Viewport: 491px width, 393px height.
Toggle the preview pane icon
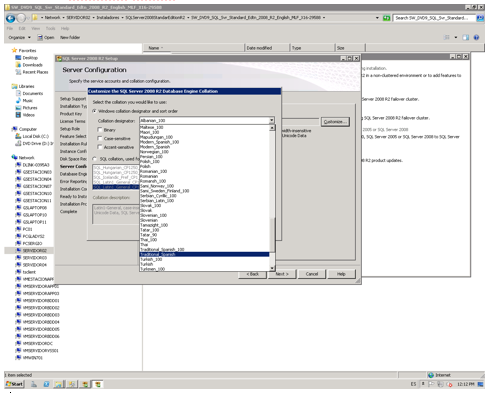pos(466,37)
